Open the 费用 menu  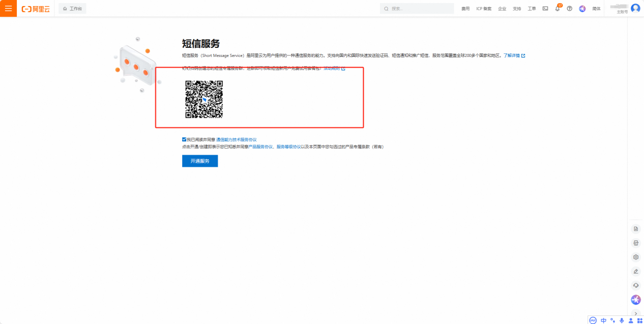(x=465, y=9)
